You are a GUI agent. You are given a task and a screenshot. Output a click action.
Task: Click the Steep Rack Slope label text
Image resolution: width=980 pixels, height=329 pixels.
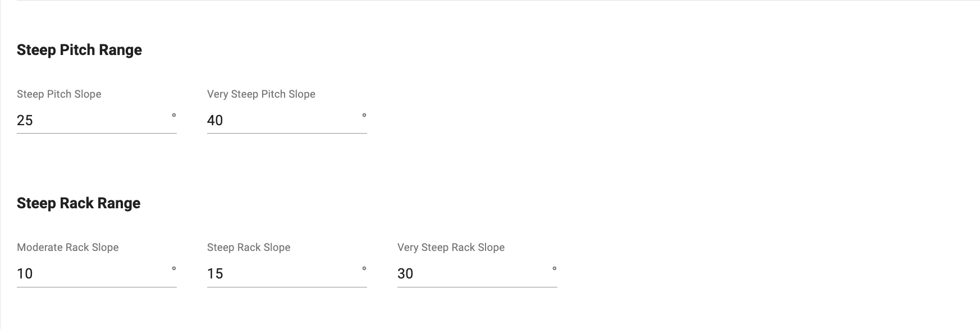point(249,247)
